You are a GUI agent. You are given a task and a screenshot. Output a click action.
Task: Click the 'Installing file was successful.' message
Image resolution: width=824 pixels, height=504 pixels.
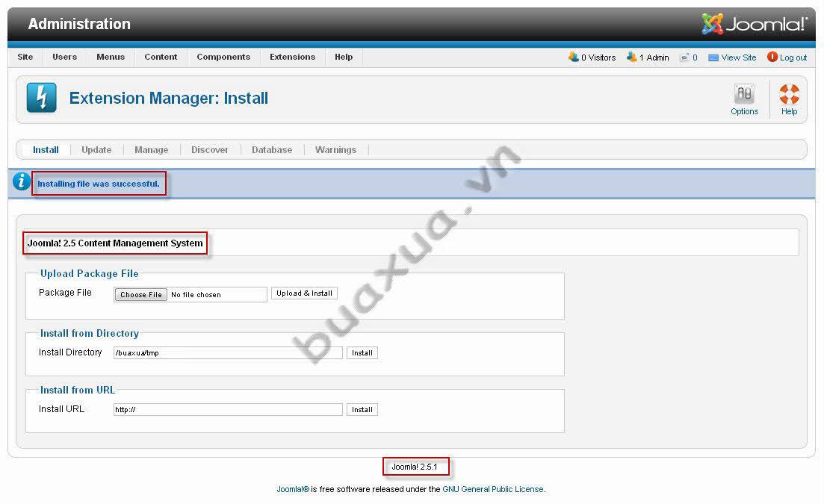point(99,184)
